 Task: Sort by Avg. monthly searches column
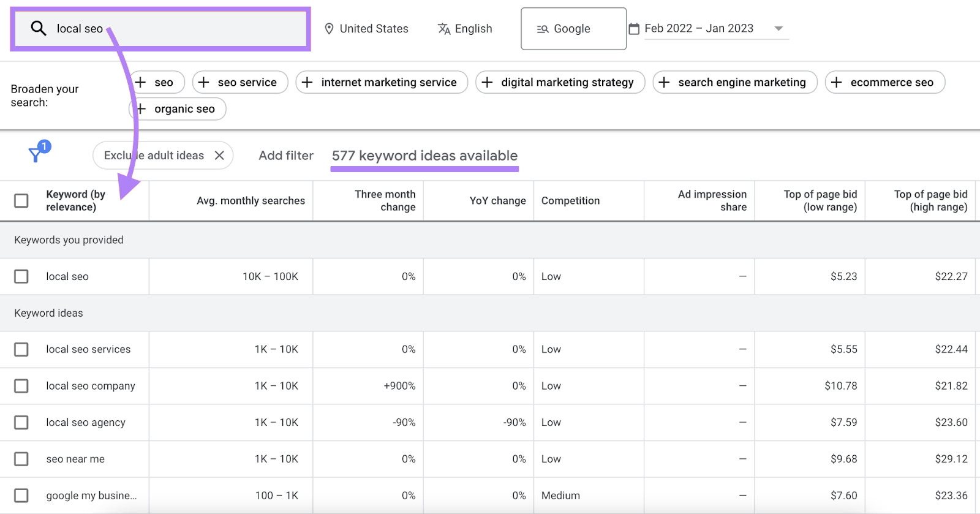(x=251, y=200)
